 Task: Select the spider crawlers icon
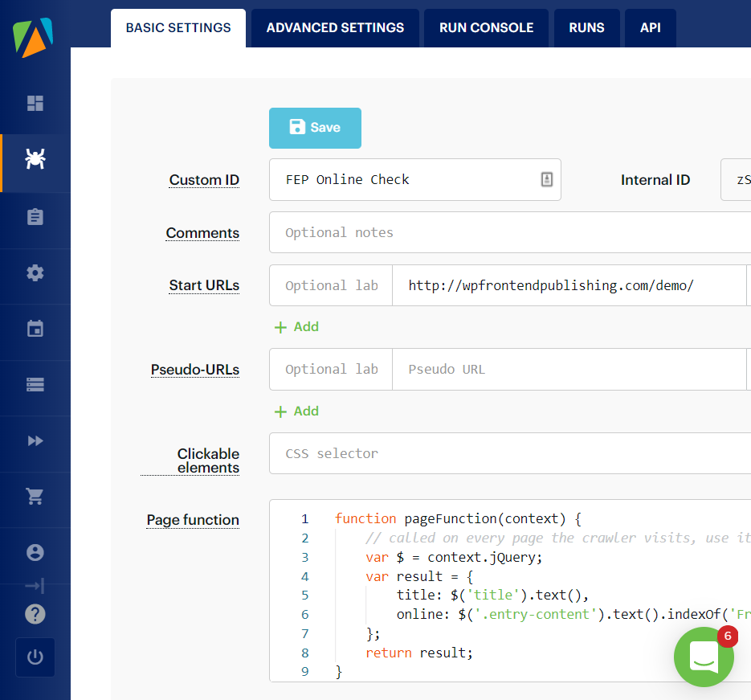click(35, 159)
